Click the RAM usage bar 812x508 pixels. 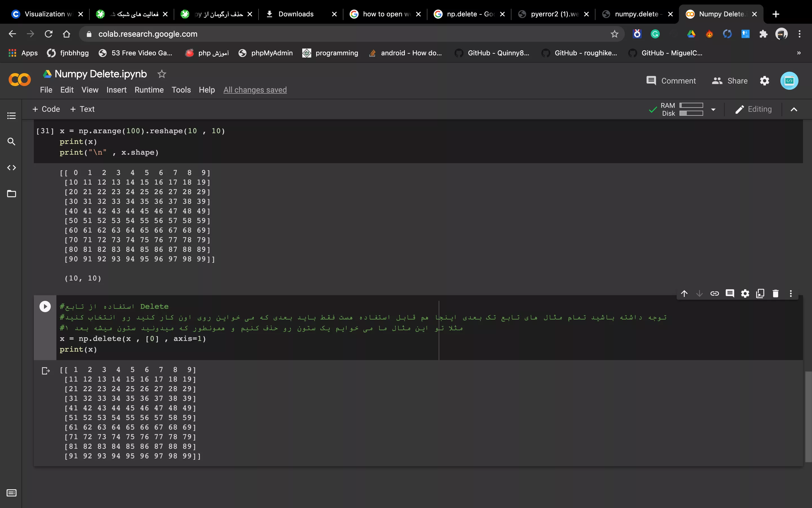(691, 106)
